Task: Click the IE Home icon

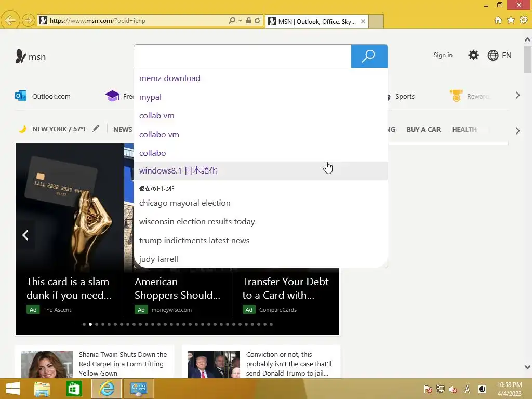Action: [x=498, y=20]
